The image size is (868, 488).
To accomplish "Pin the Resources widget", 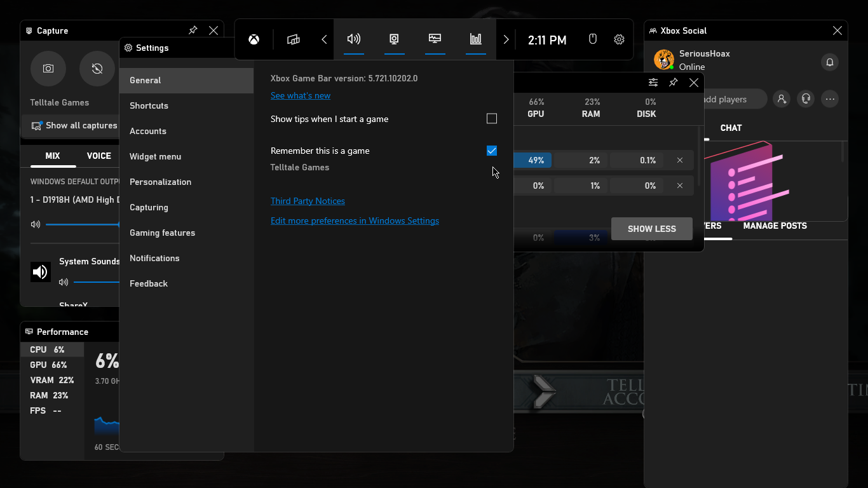I will coord(674,83).
